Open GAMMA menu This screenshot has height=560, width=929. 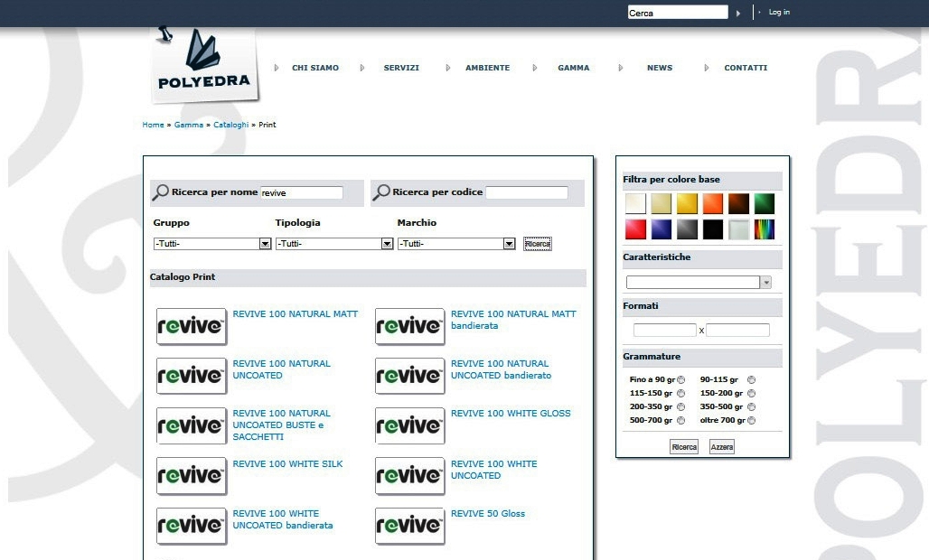[x=574, y=68]
